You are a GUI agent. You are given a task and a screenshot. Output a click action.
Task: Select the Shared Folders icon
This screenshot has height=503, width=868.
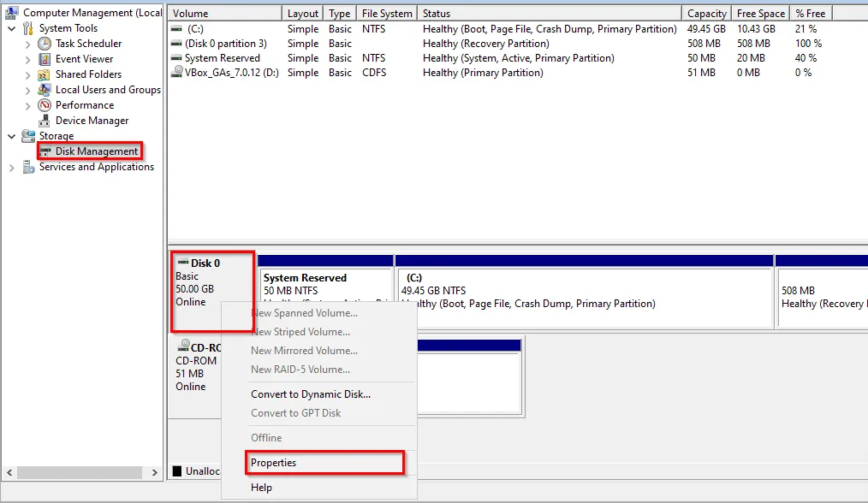45,74
